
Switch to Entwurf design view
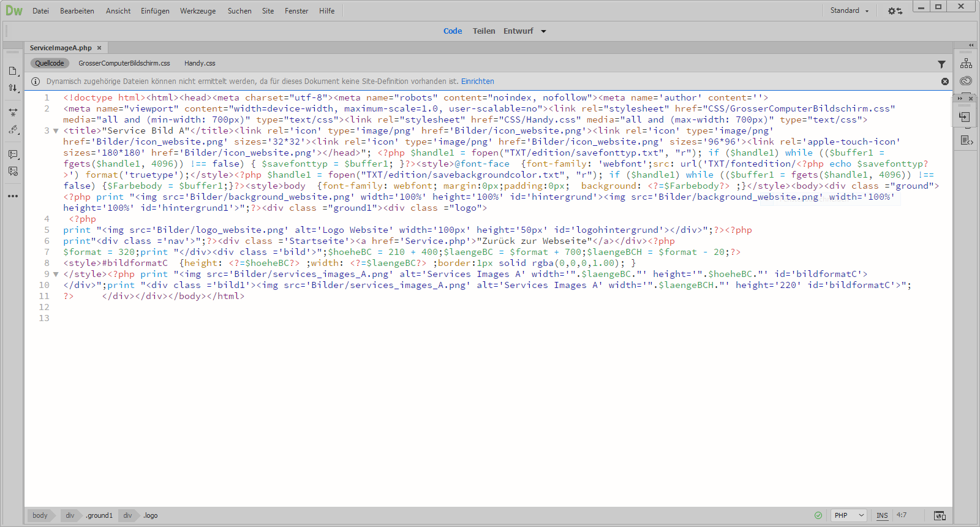point(518,31)
